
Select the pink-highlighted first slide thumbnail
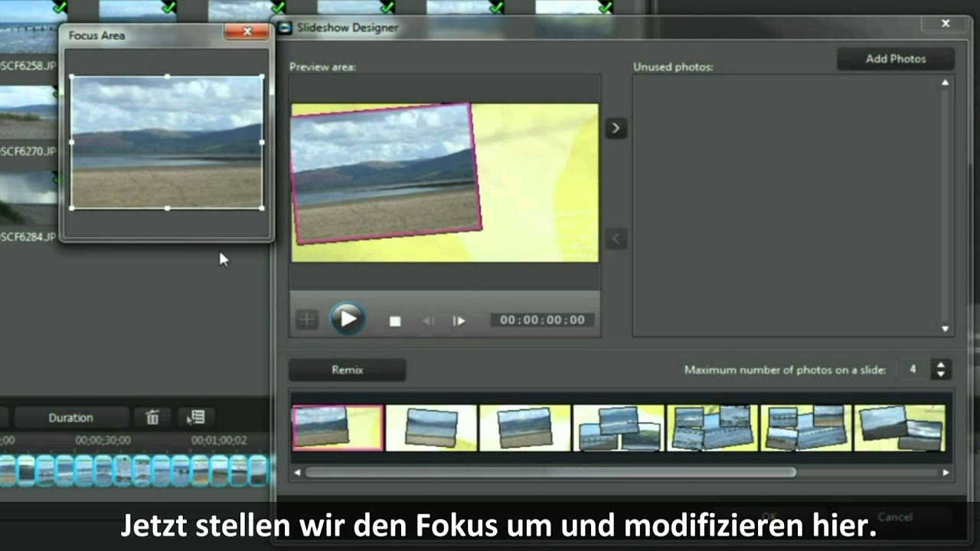(338, 428)
